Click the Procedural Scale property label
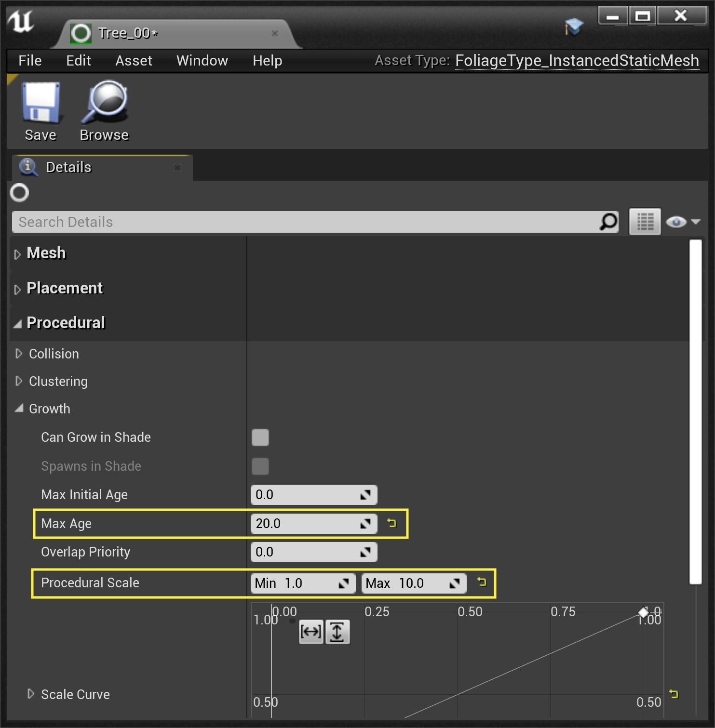Viewport: 715px width, 728px height. [90, 583]
